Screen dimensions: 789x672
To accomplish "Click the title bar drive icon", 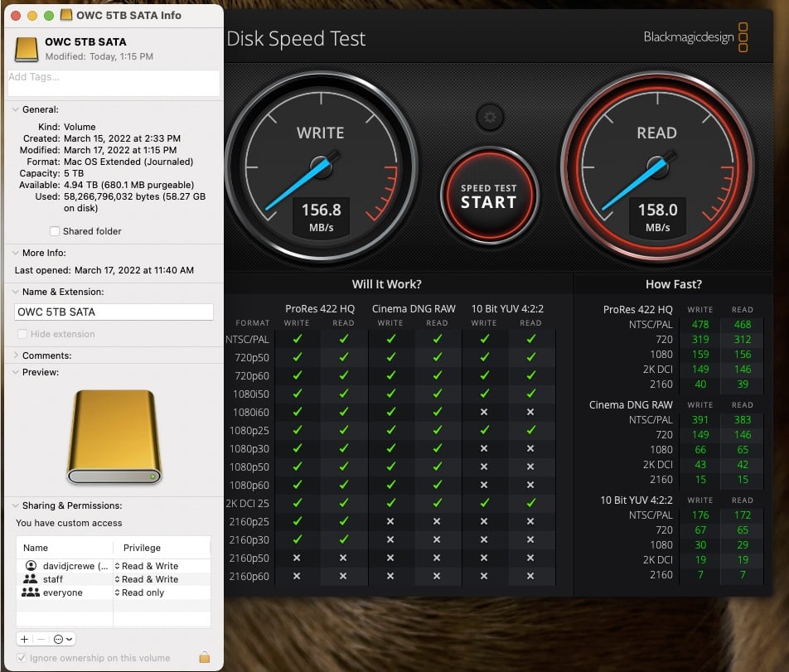I will point(66,15).
